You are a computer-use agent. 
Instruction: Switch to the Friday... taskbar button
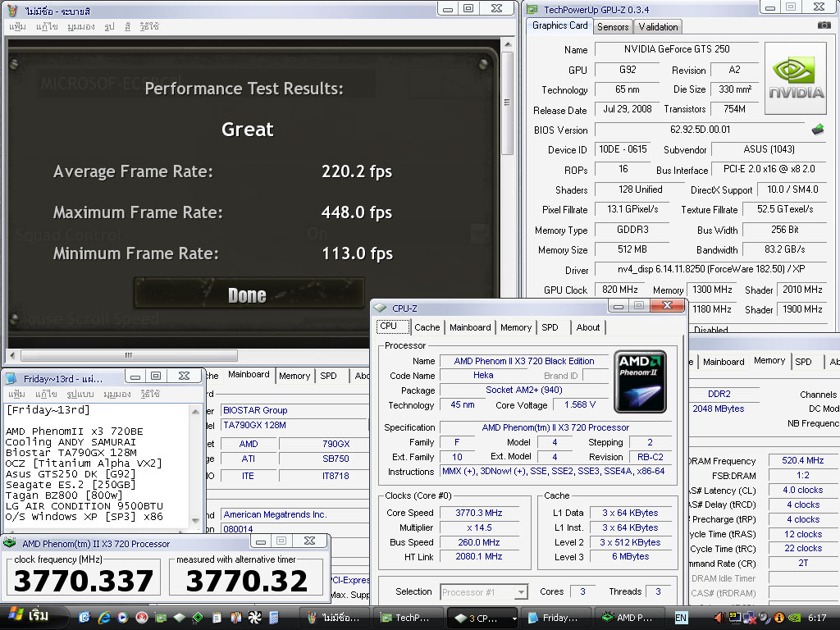coord(557,618)
